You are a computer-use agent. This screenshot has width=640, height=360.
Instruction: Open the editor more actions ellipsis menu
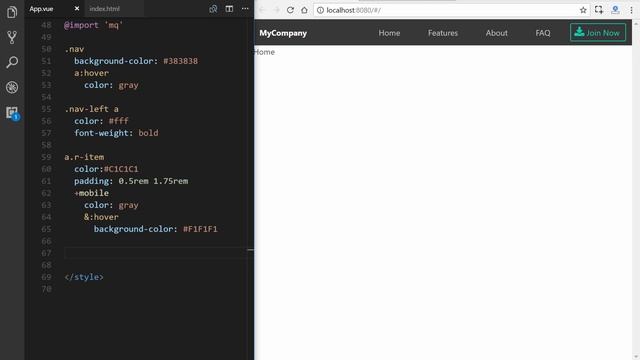(245, 9)
